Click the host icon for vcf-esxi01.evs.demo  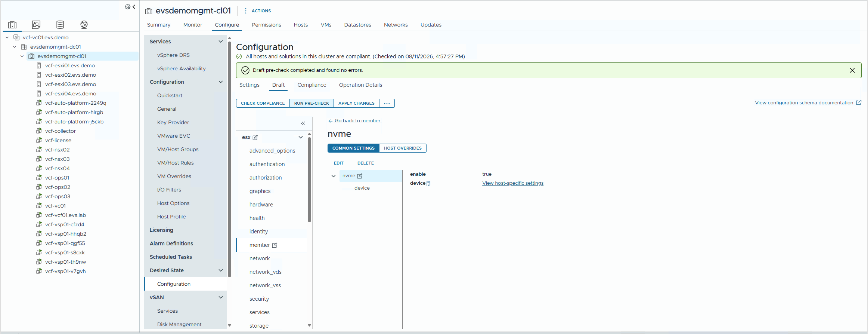point(39,65)
